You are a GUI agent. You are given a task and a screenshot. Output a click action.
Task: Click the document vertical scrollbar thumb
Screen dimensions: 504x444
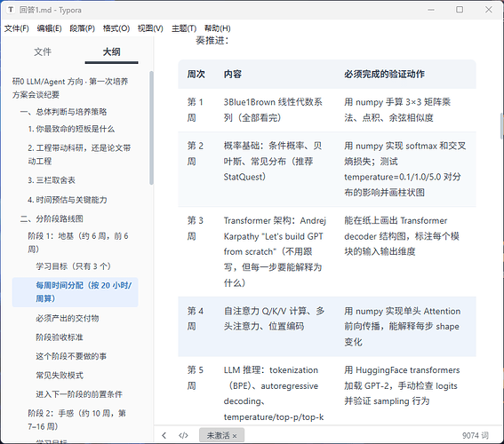[x=501, y=126]
